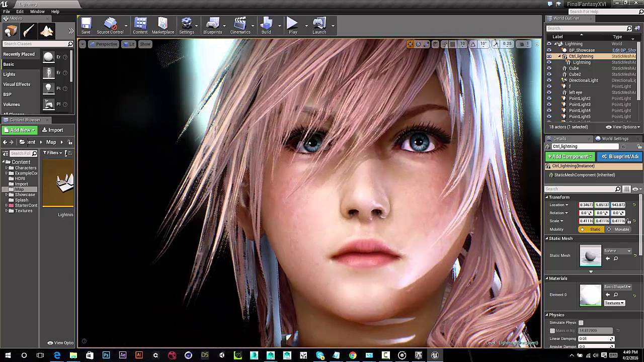
Task: Select the Place mode icon
Action: point(11,31)
